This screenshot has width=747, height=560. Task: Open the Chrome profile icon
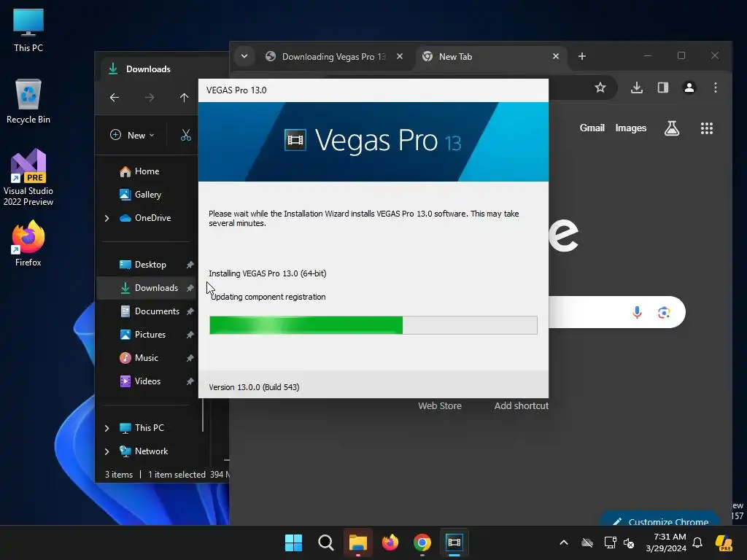(689, 87)
